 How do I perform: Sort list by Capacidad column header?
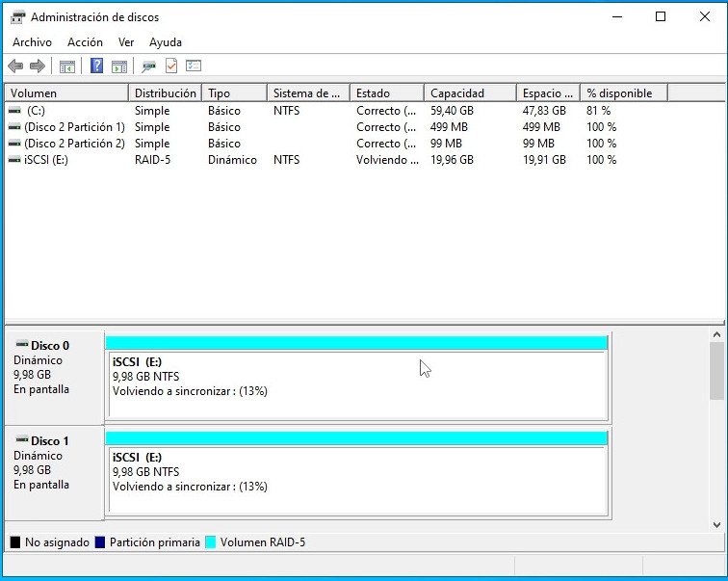(468, 93)
